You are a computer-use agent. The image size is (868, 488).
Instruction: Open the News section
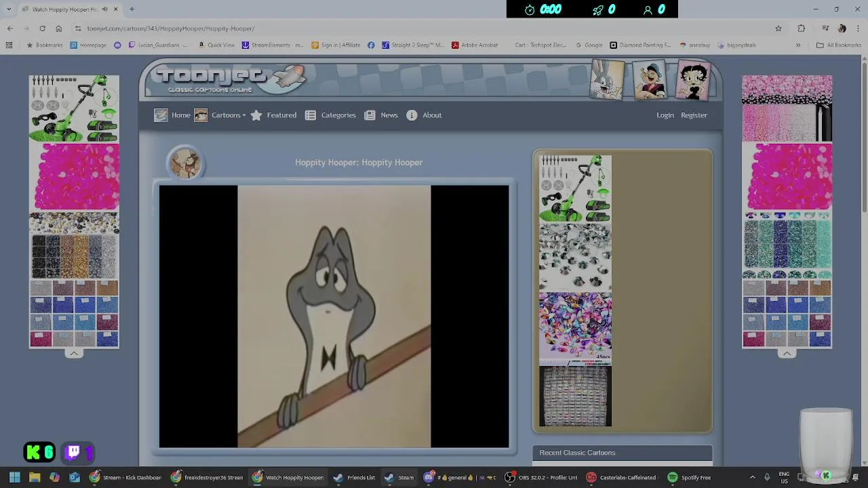point(381,115)
